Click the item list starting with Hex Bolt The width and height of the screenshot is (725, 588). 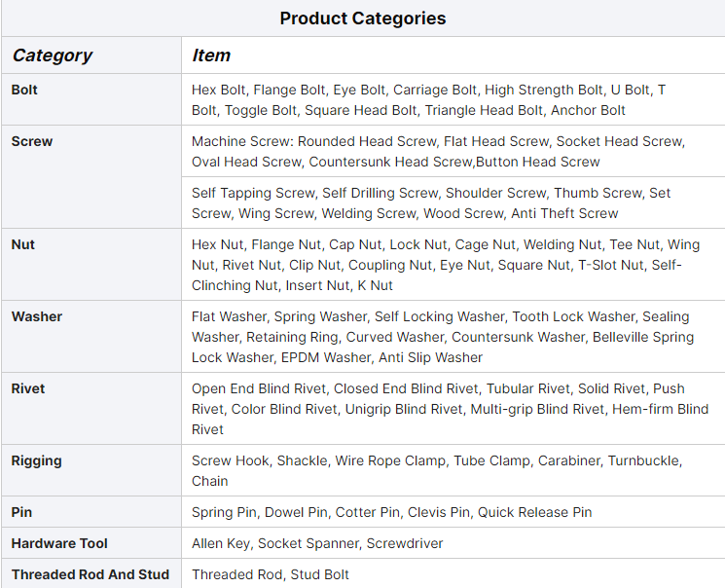428,100
